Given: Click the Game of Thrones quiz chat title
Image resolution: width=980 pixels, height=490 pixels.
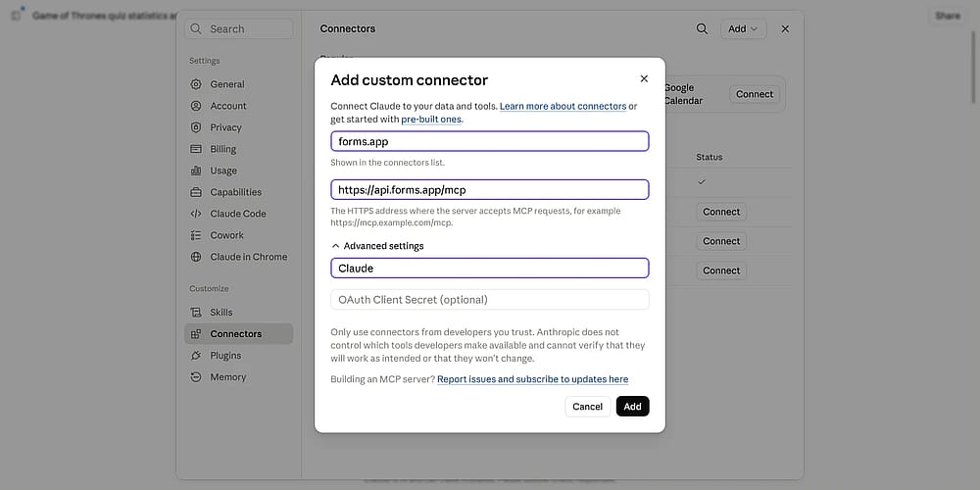Looking at the screenshot, I should pyautogui.click(x=105, y=16).
